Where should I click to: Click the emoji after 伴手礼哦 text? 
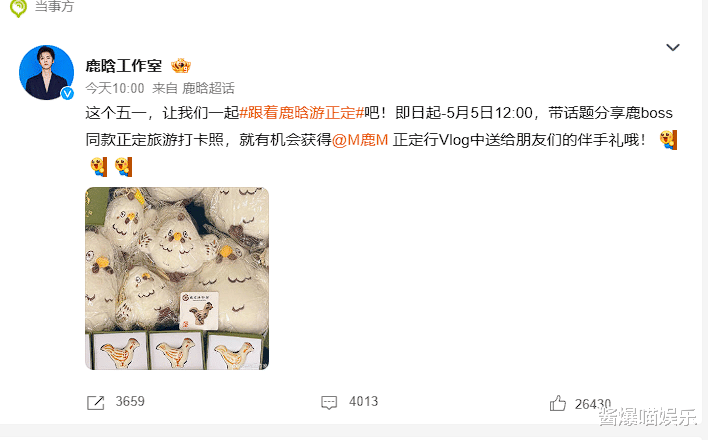(x=668, y=140)
